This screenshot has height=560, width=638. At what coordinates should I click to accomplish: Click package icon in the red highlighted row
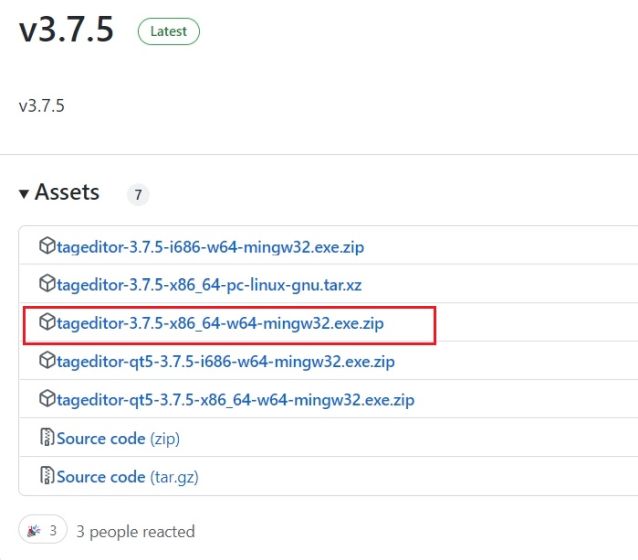point(47,323)
